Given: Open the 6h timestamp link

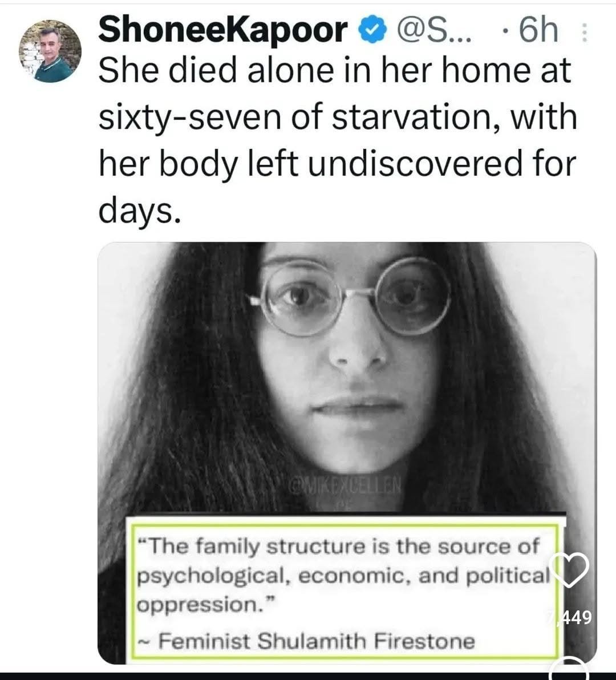Looking at the screenshot, I should 538,31.
